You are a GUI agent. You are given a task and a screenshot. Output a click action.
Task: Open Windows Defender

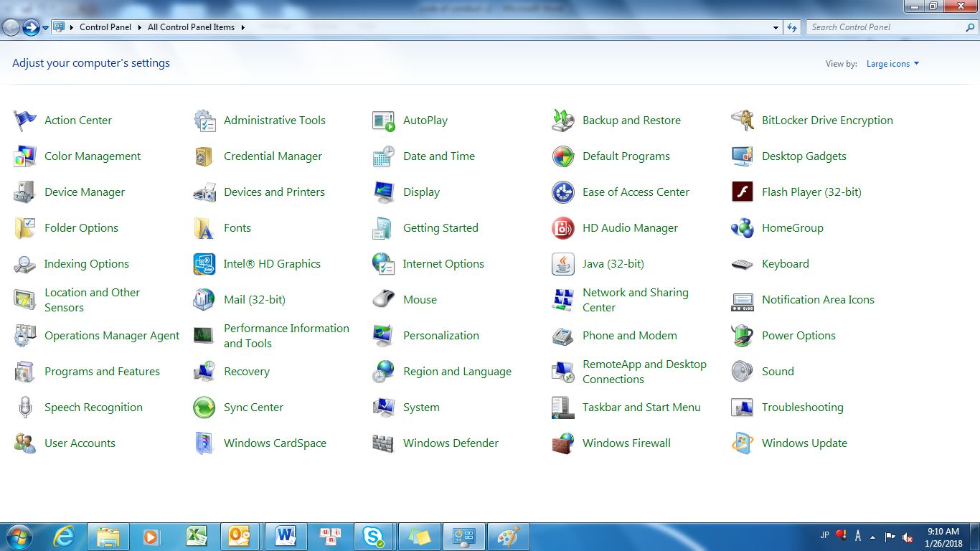pyautogui.click(x=451, y=443)
